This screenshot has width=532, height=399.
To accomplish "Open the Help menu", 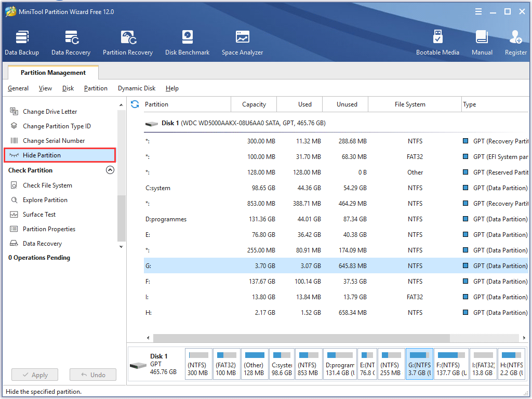I will point(172,88).
